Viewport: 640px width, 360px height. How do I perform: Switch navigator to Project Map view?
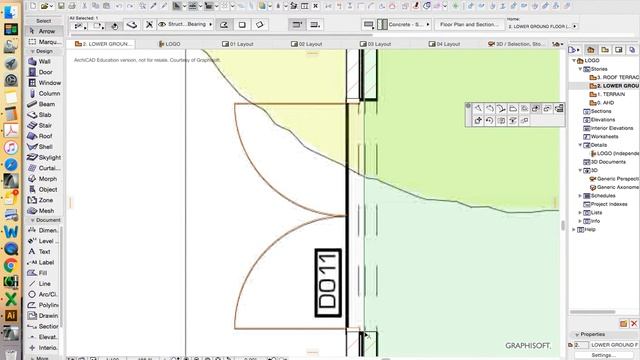pyautogui.click(x=591, y=50)
